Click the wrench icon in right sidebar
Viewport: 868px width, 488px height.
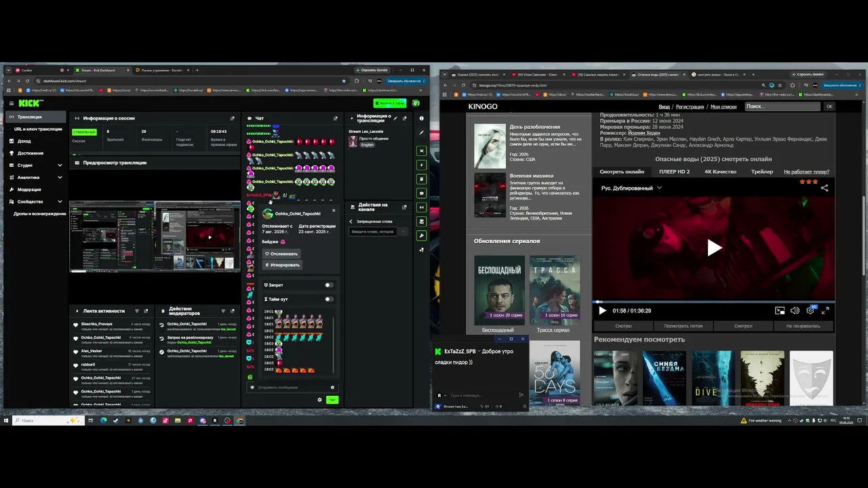pyautogui.click(x=422, y=235)
